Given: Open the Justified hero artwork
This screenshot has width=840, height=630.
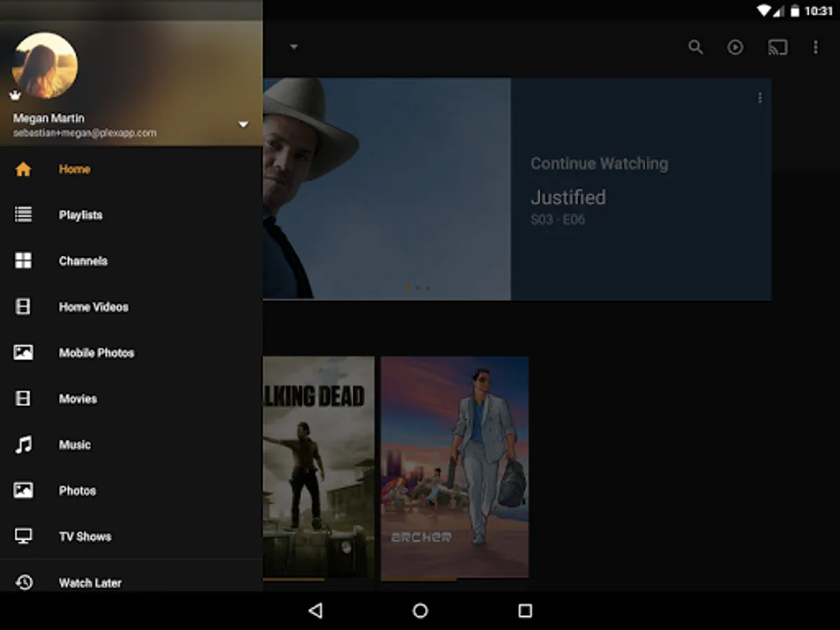Looking at the screenshot, I should [387, 189].
